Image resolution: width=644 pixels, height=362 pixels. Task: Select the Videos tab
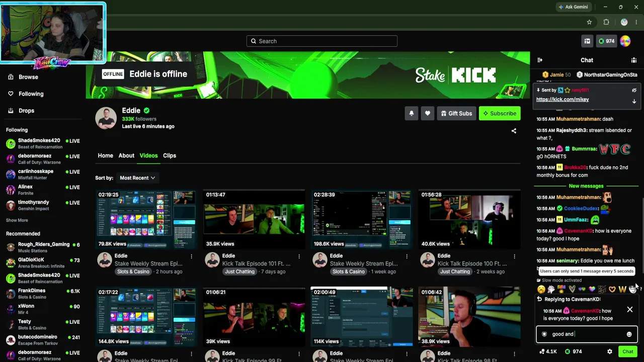tap(148, 155)
